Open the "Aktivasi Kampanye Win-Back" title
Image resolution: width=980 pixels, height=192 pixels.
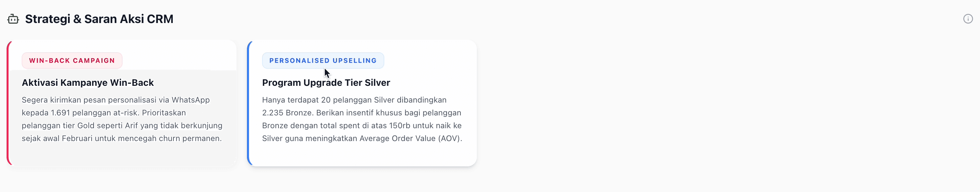(87, 83)
